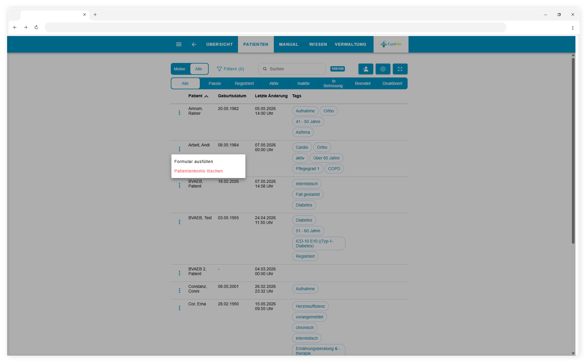
Task: Click the Letzte Änderung column header
Action: [x=271, y=96]
